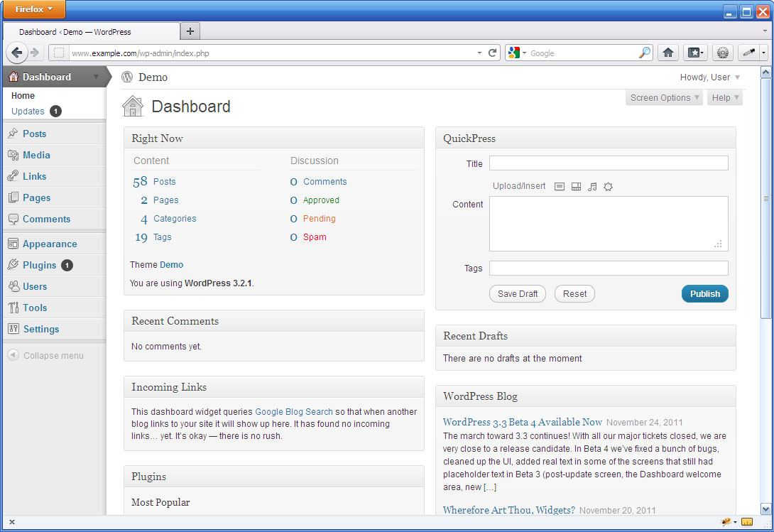Click the Appearance icon in sidebar

(13, 244)
